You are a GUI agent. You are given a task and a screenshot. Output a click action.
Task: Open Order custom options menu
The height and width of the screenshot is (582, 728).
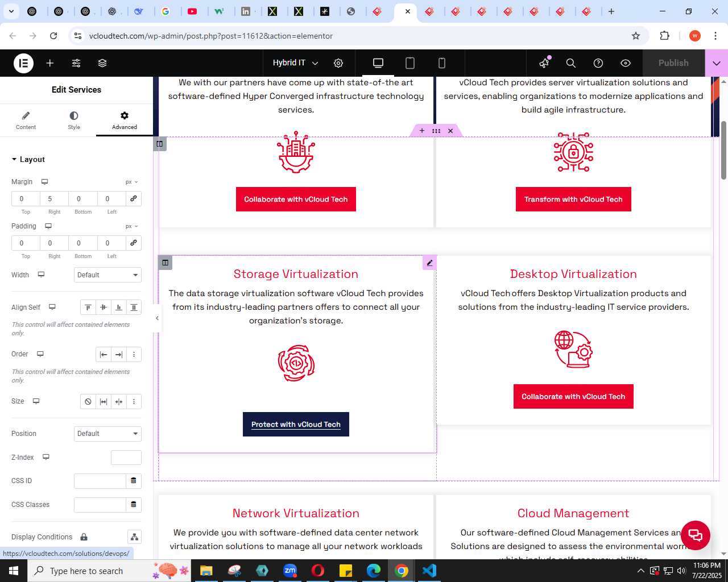(x=134, y=355)
